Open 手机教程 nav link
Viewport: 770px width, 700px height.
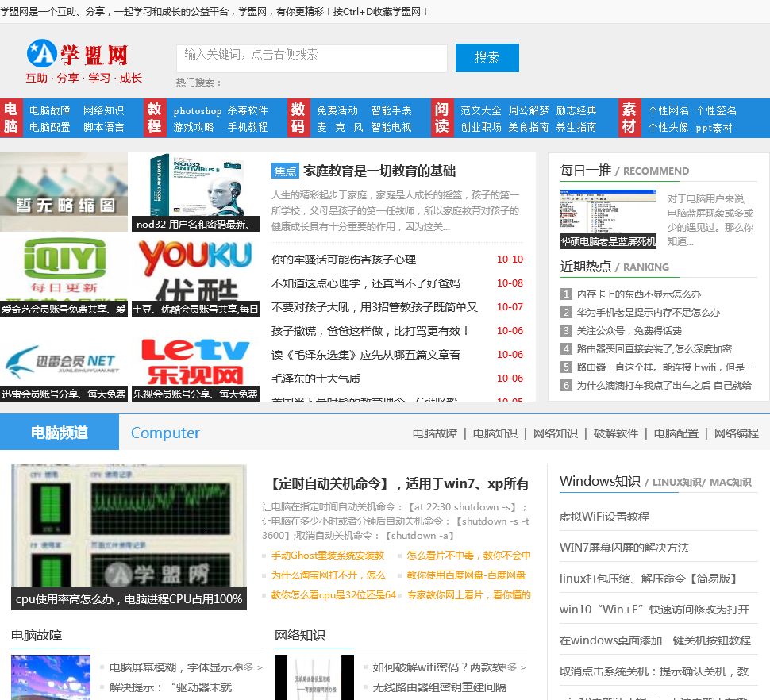point(248,127)
